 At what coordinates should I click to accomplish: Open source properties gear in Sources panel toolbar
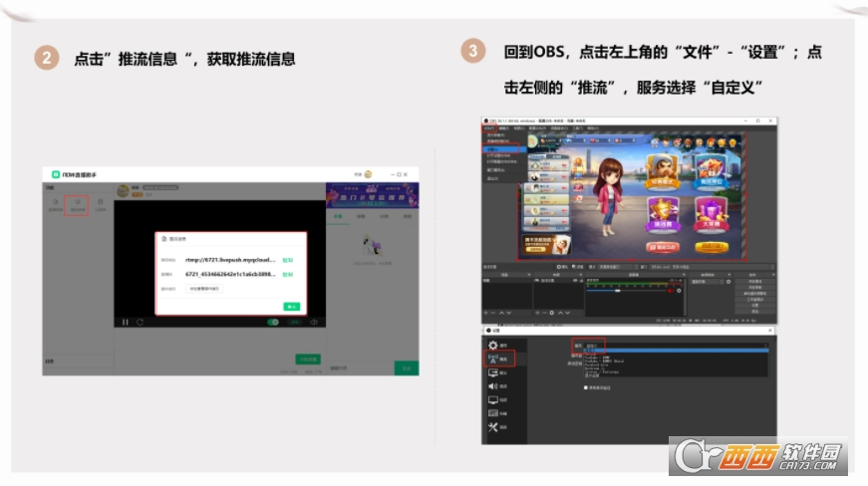(552, 313)
